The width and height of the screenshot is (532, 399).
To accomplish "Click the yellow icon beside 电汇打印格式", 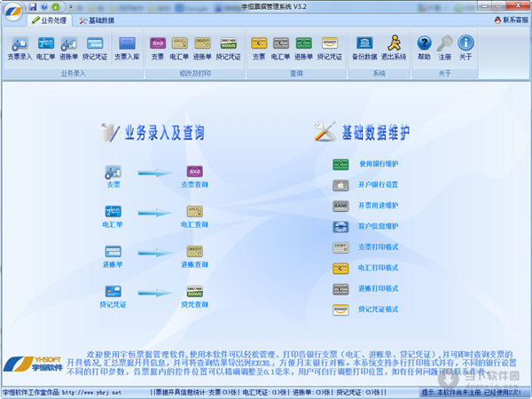I will tap(340, 269).
